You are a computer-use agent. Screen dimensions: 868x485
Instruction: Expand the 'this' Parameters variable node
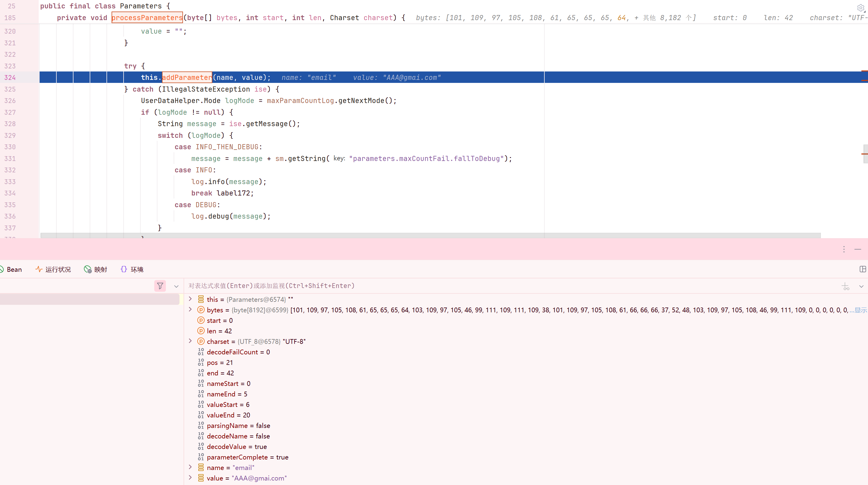point(190,299)
